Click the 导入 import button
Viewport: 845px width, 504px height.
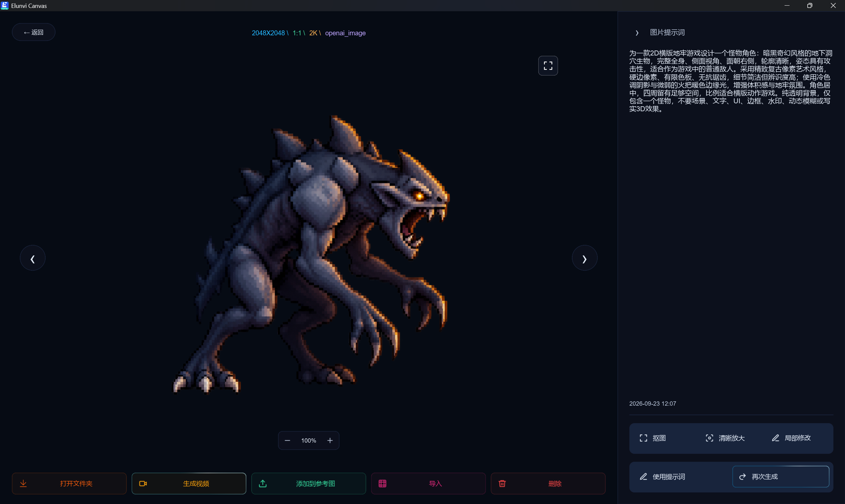point(428,483)
